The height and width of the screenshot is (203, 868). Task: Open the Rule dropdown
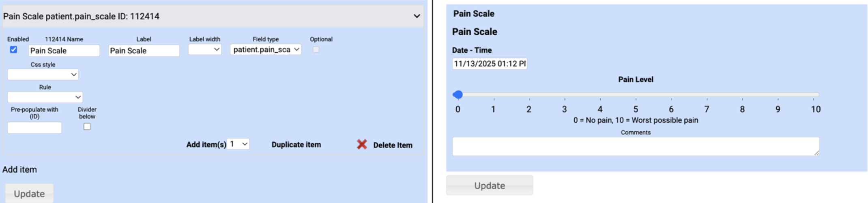[45, 97]
